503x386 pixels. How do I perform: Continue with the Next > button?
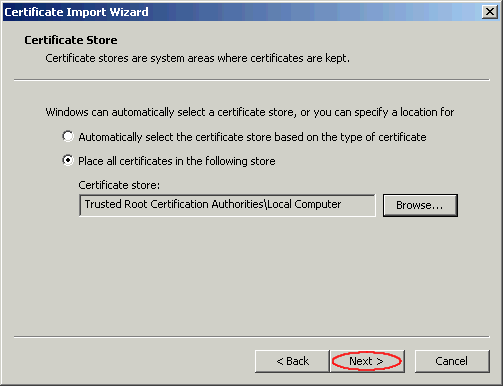pyautogui.click(x=367, y=361)
